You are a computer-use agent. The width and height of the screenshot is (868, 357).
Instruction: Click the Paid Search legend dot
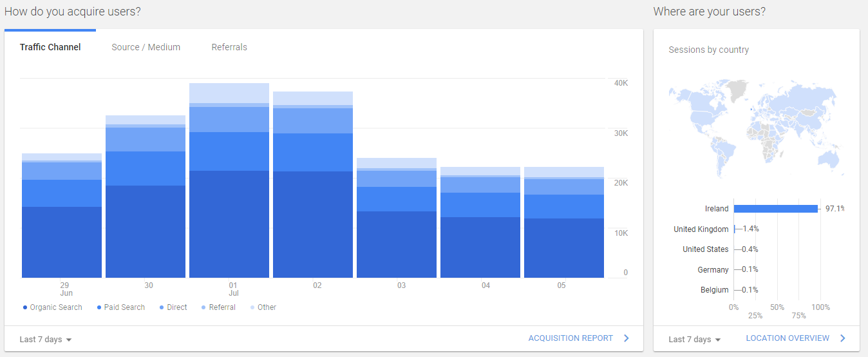[99, 308]
